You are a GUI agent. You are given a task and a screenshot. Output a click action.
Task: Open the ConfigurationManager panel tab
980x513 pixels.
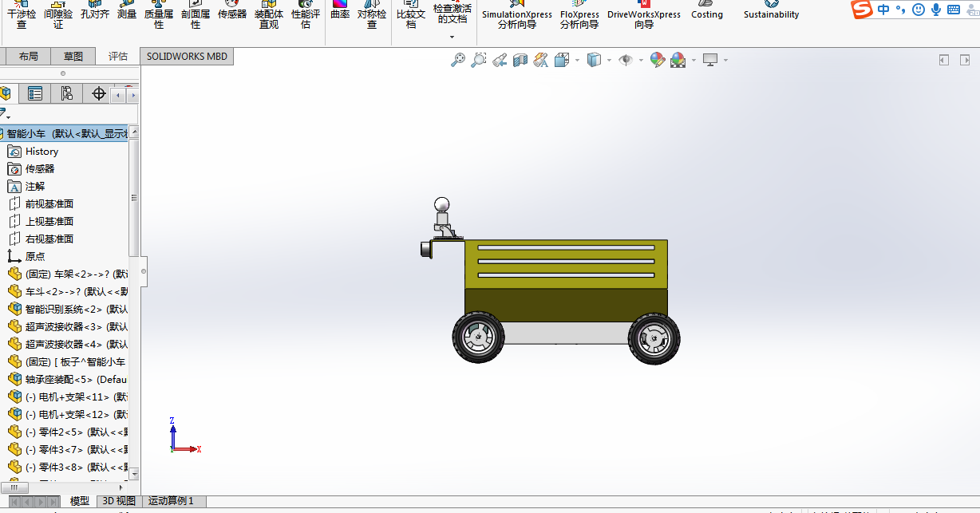(x=67, y=94)
